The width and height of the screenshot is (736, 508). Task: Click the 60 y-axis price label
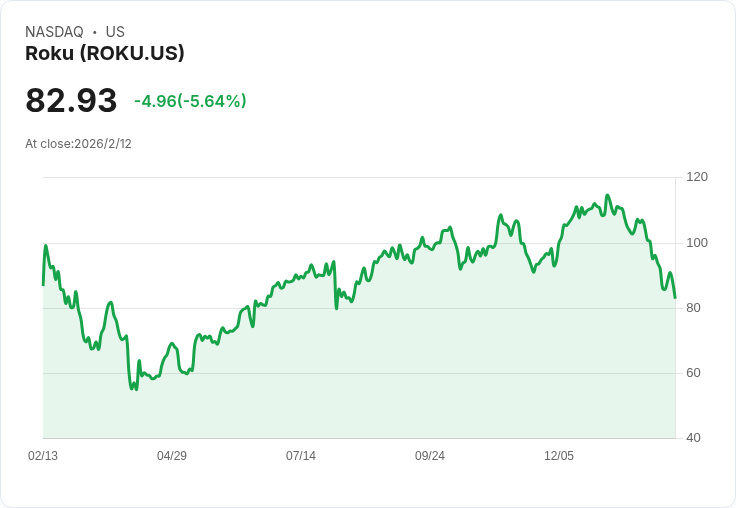(x=693, y=373)
